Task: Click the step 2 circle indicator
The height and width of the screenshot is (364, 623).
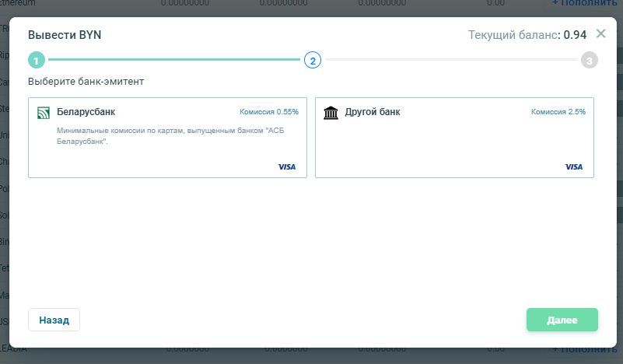Action: [312, 60]
